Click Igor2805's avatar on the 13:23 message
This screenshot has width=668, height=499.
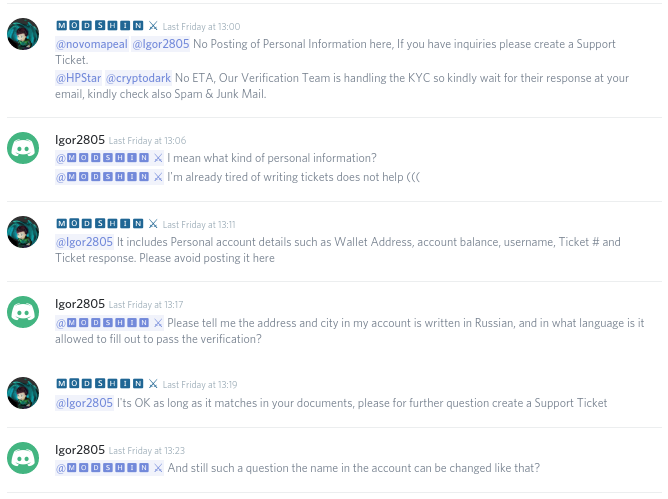[x=23, y=458]
